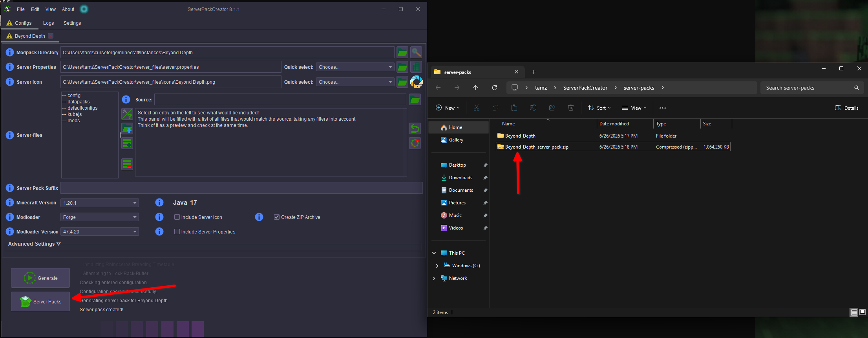Expand the Advanced Settings section
Image resolution: width=868 pixels, height=338 pixels.
(x=35, y=244)
